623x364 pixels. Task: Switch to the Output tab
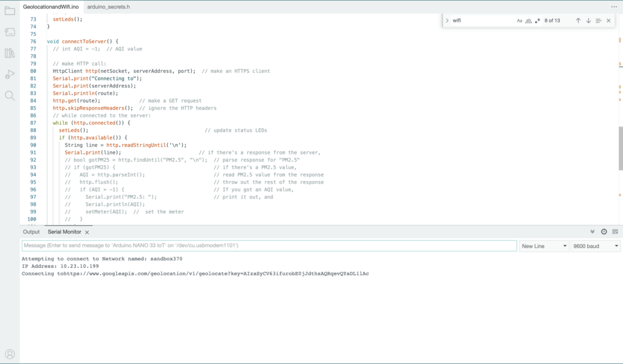coord(31,232)
